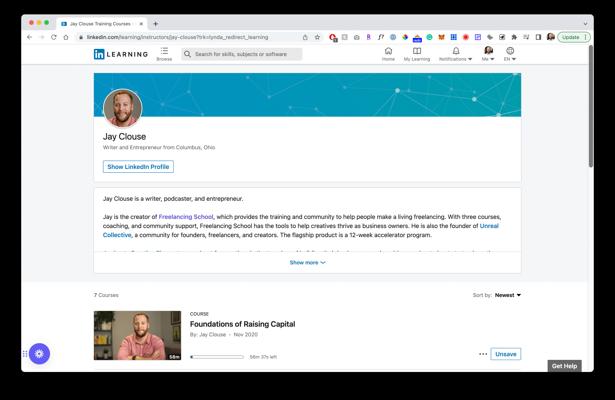615x400 pixels.
Task: Click the course progress bar
Action: [217, 356]
